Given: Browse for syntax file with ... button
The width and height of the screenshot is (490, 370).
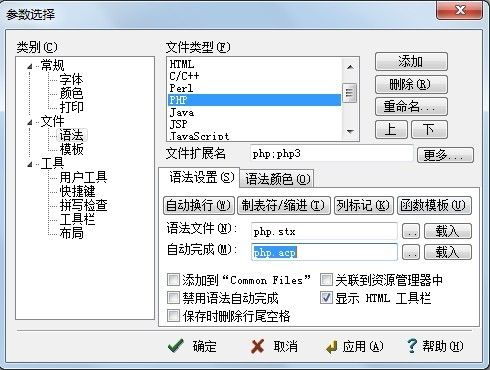Looking at the screenshot, I should point(411,231).
